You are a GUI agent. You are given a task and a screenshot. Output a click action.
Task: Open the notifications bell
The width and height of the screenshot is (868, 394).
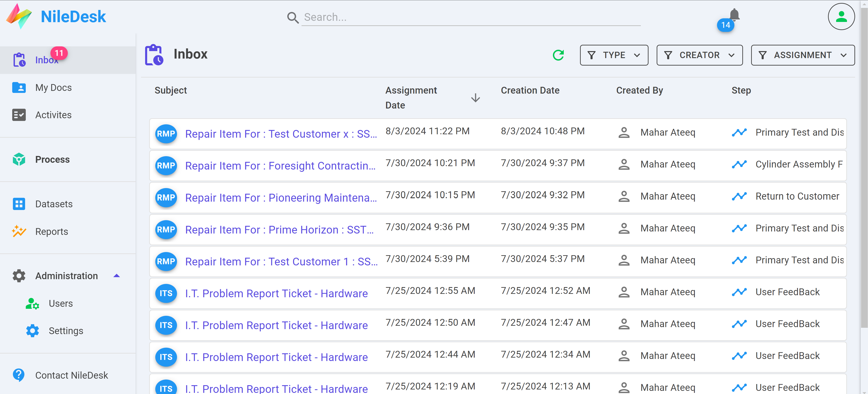point(734,15)
